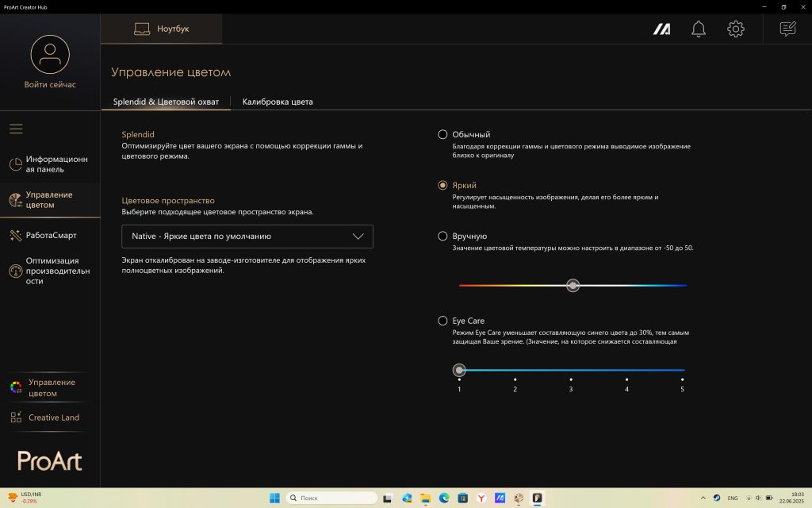Viewport: 812px width, 508px height.
Task: Click the Windows Start button
Action: (x=274, y=498)
